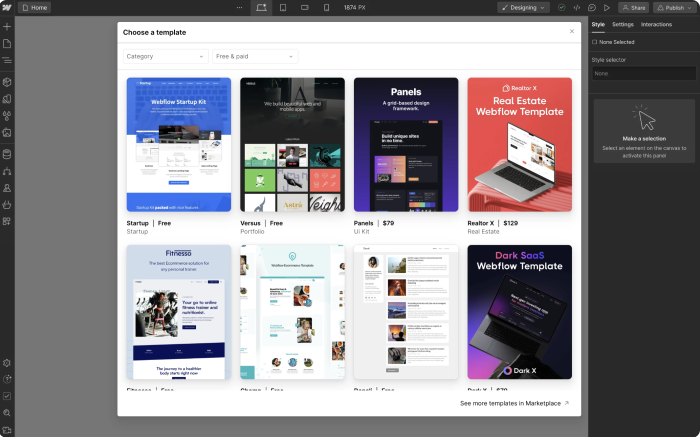Open the Audit checkmark panel icon

point(7,396)
